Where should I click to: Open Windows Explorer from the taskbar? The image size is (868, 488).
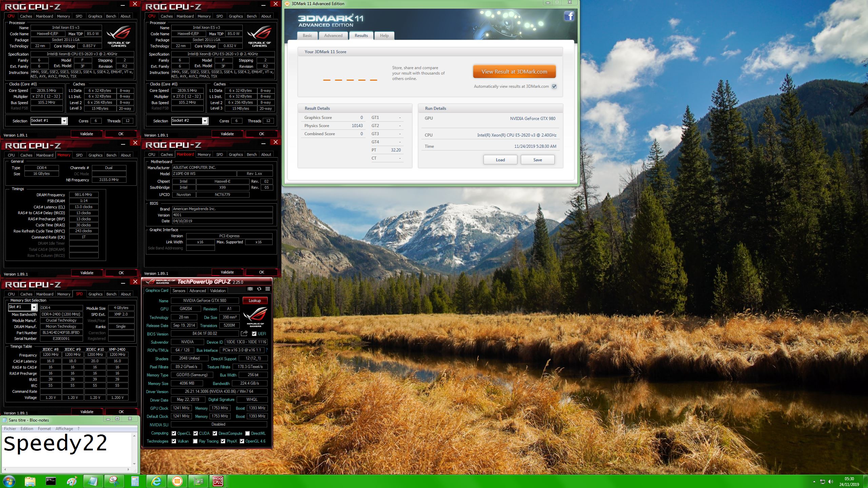tap(30, 481)
